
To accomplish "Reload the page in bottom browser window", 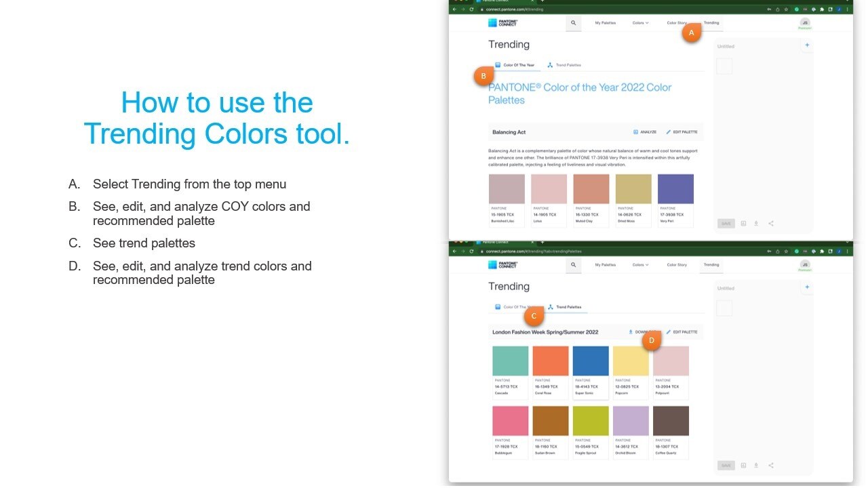I will (471, 251).
